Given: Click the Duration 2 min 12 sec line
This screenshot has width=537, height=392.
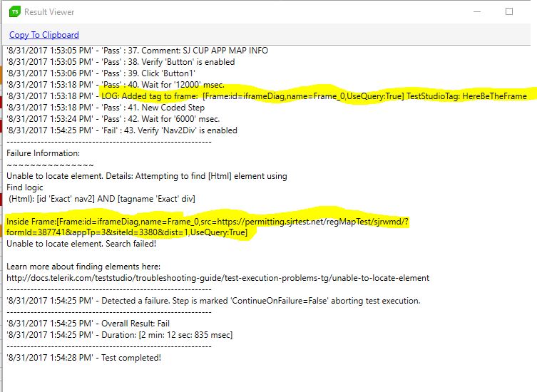Looking at the screenshot, I should coord(120,335).
